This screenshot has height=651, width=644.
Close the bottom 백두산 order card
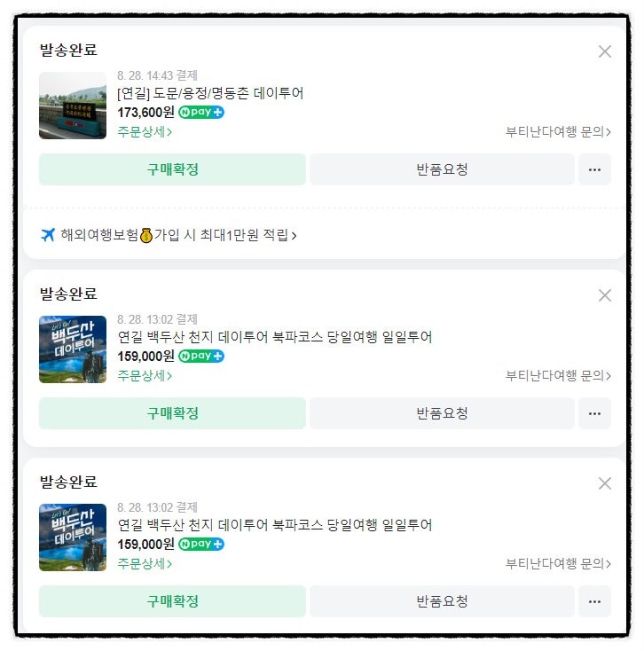click(605, 483)
